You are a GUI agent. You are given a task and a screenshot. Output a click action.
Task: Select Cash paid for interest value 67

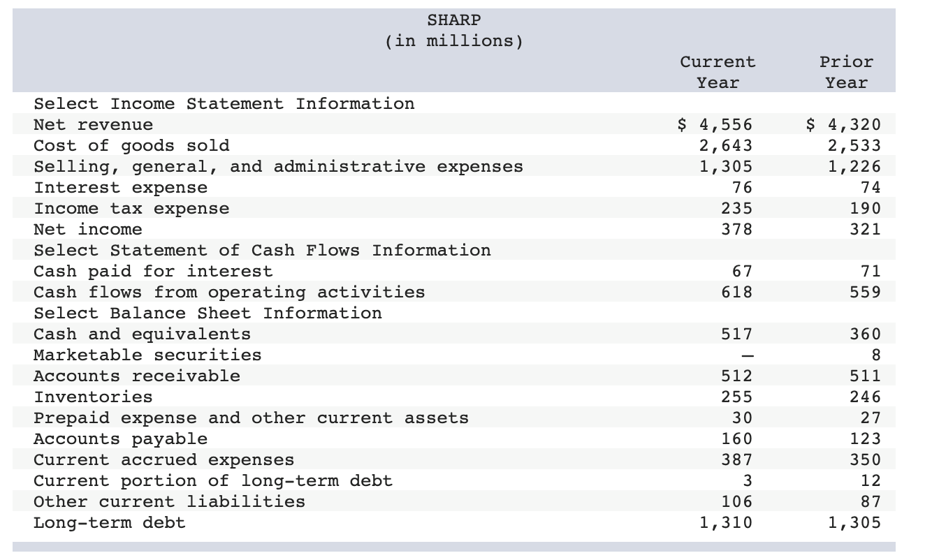pyautogui.click(x=743, y=271)
